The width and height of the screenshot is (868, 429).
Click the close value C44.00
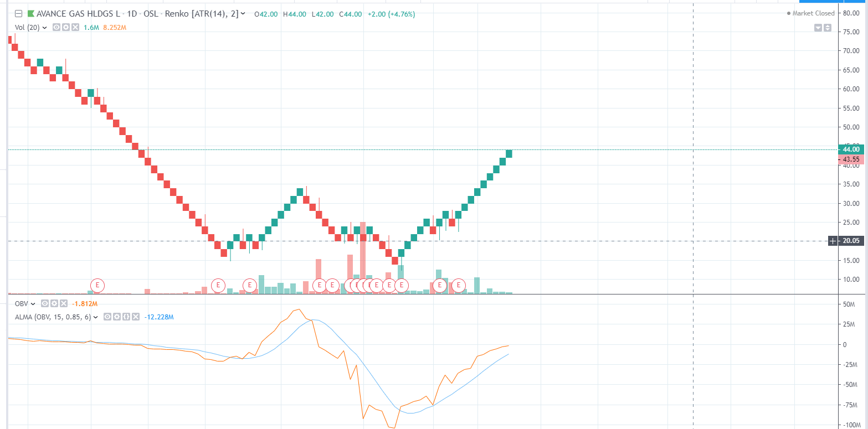[351, 14]
